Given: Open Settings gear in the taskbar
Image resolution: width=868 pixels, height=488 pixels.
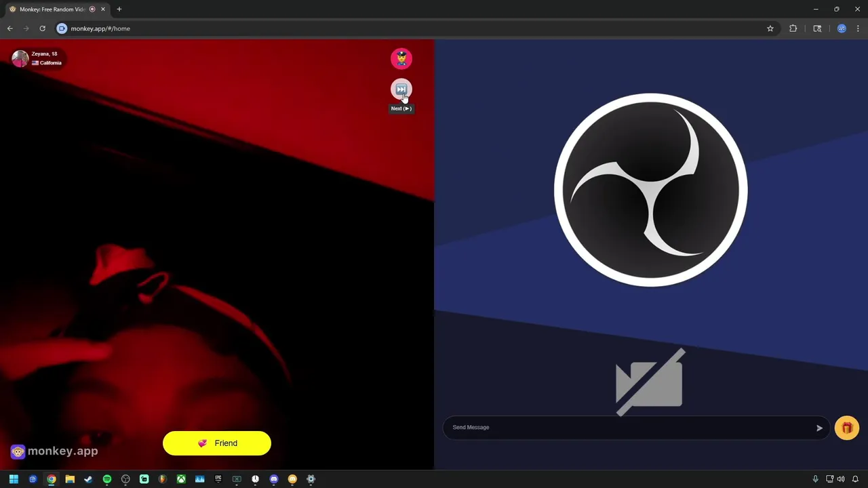Looking at the screenshot, I should [311, 479].
